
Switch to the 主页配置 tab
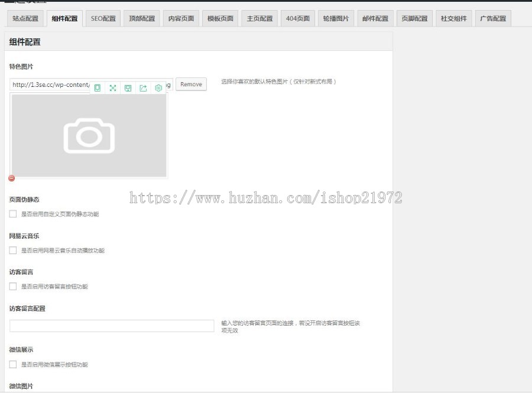point(259,18)
